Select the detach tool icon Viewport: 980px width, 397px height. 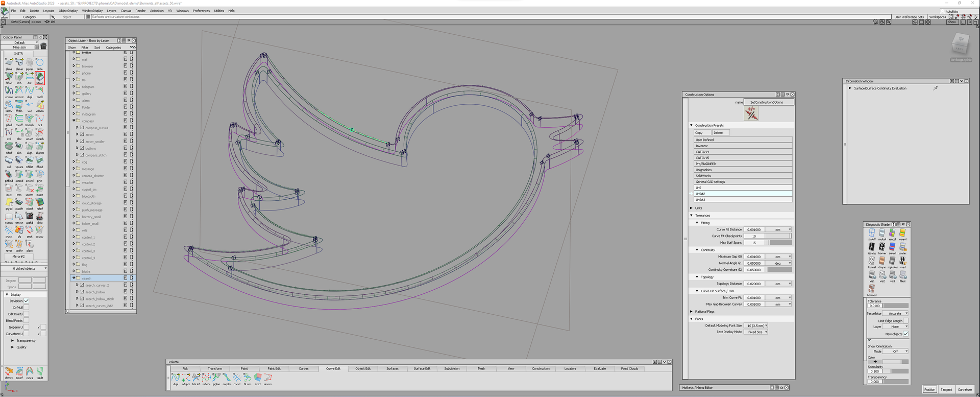coord(40,133)
